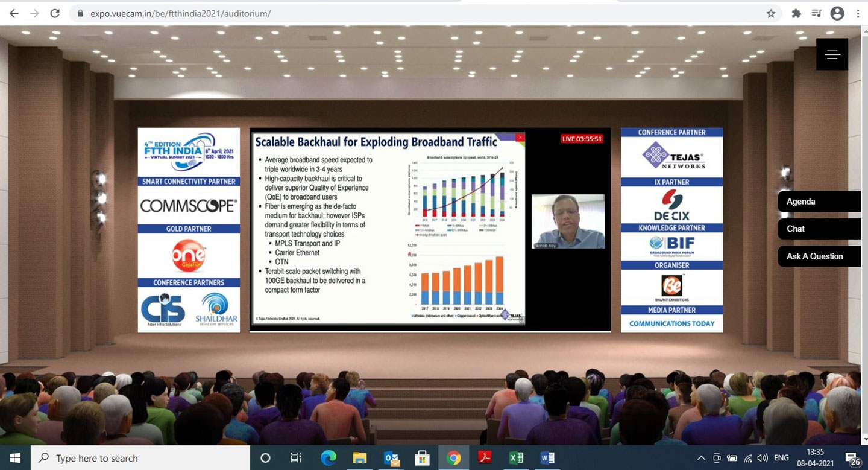
Task: Open the Chrome profile avatar
Action: (x=837, y=13)
